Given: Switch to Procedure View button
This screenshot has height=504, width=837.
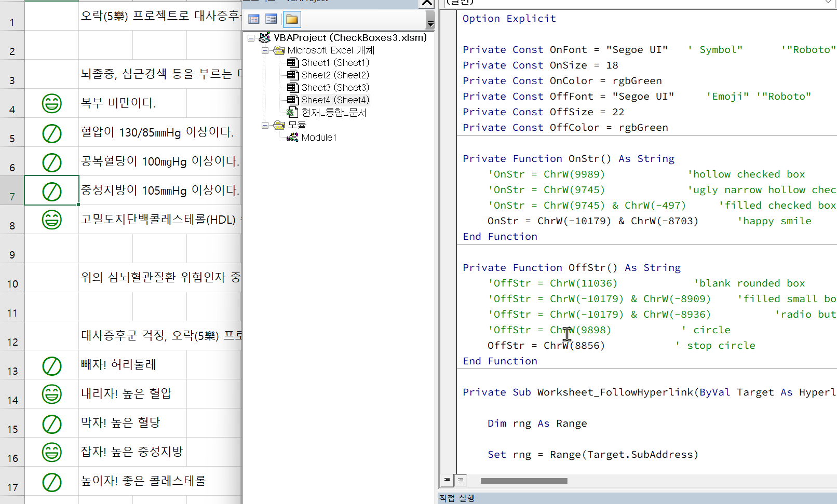Looking at the screenshot, I should [447, 480].
